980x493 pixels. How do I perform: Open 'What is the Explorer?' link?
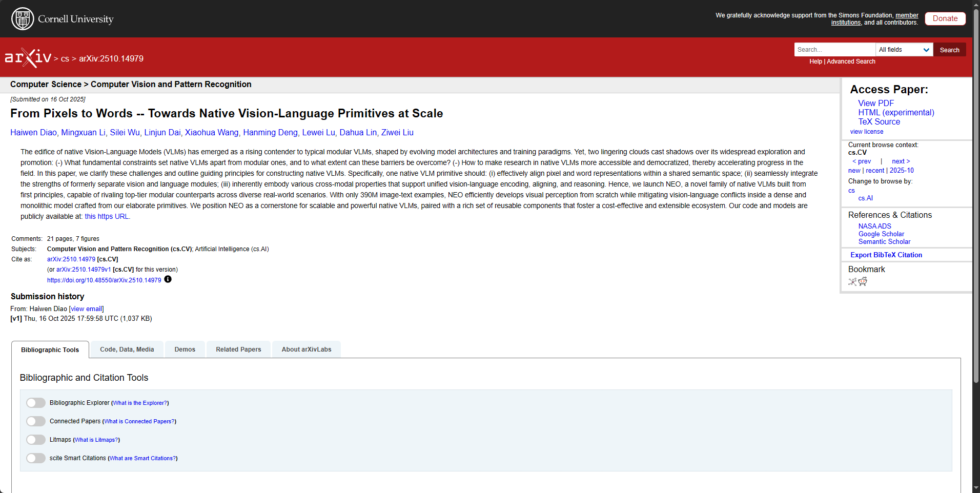[140, 403]
